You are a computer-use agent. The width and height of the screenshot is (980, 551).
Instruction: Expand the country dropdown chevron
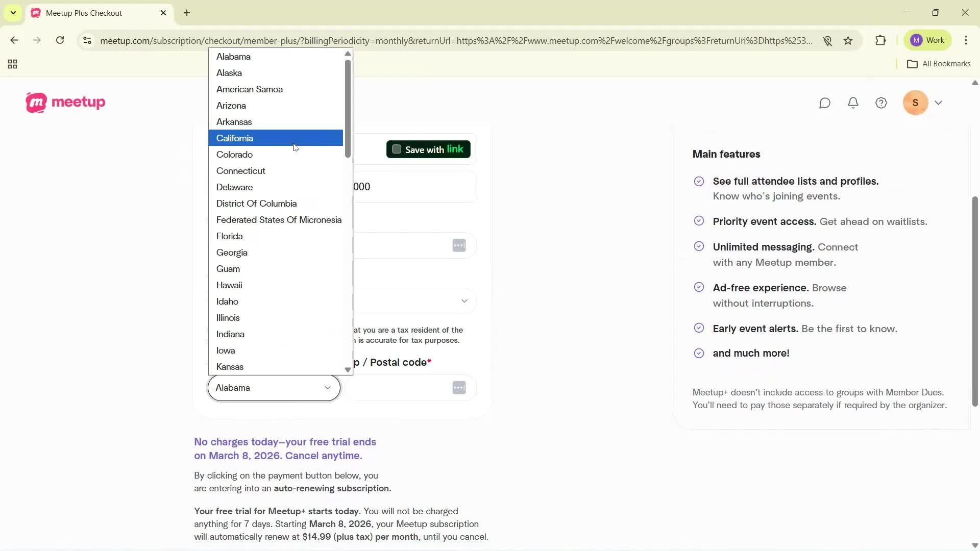464,301
